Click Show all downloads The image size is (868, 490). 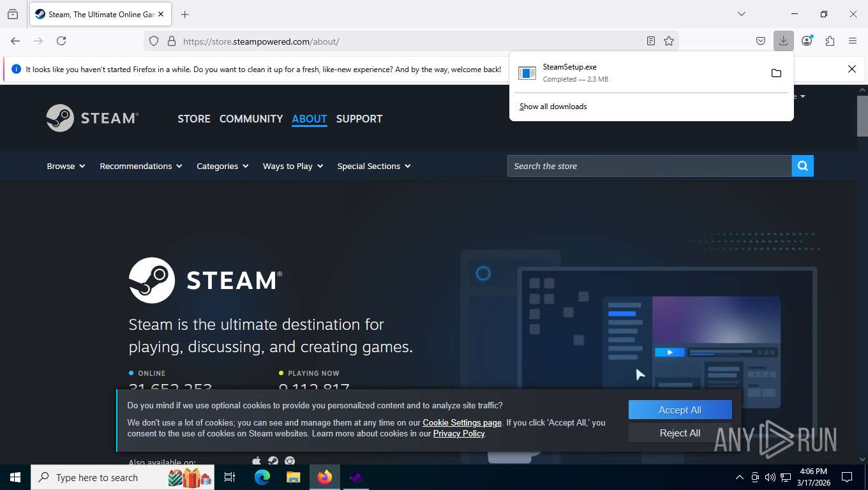[553, 107]
